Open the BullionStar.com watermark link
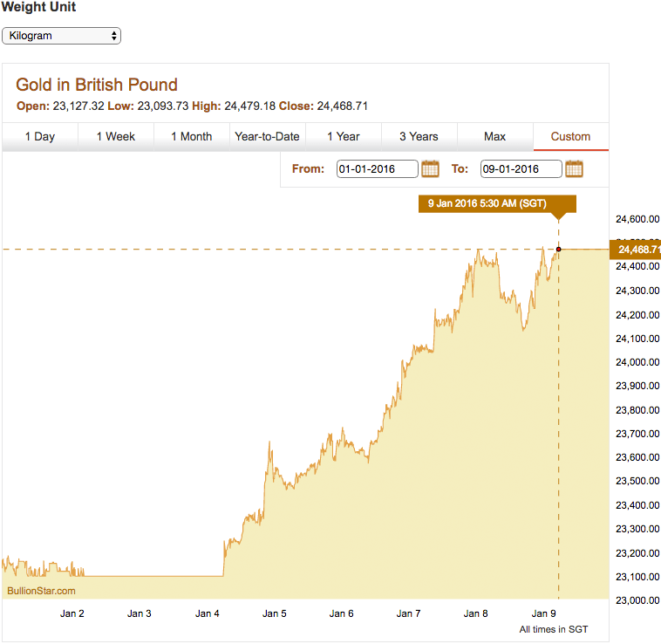 pyautogui.click(x=42, y=591)
